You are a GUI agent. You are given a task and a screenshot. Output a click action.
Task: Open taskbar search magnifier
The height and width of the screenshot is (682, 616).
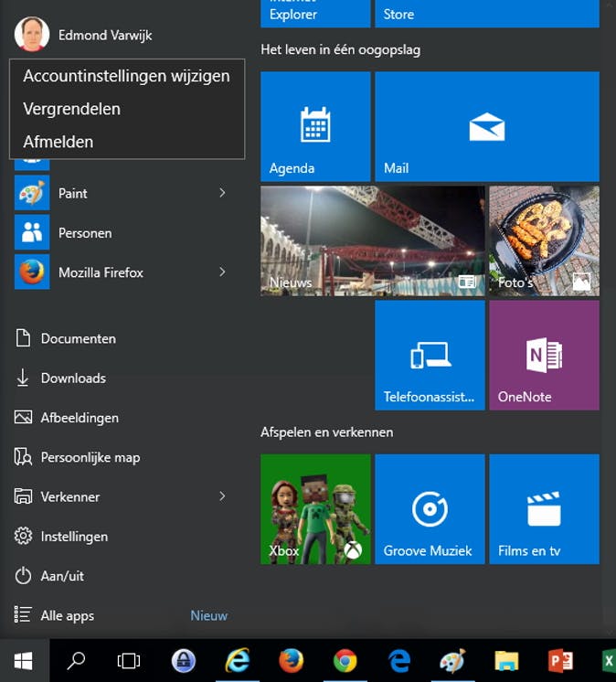[76, 661]
